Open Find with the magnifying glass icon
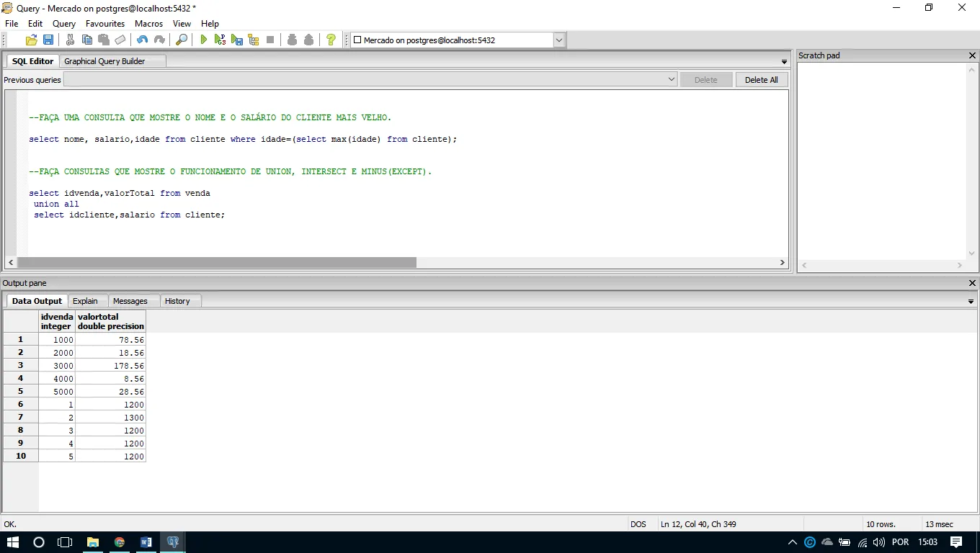Screen dimensions: 980x553 (182, 40)
